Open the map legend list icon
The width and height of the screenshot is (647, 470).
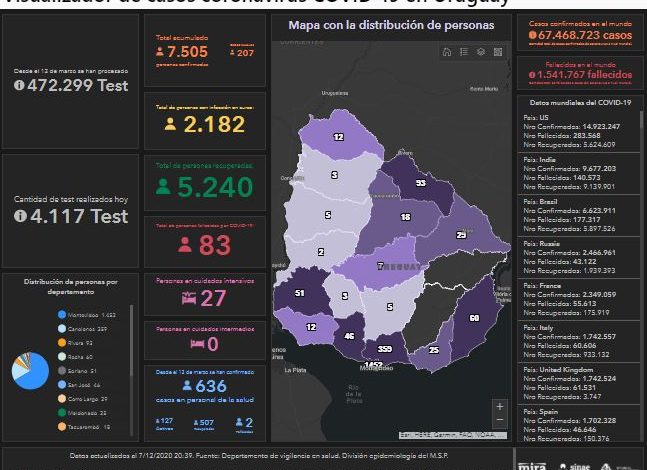[x=464, y=52]
